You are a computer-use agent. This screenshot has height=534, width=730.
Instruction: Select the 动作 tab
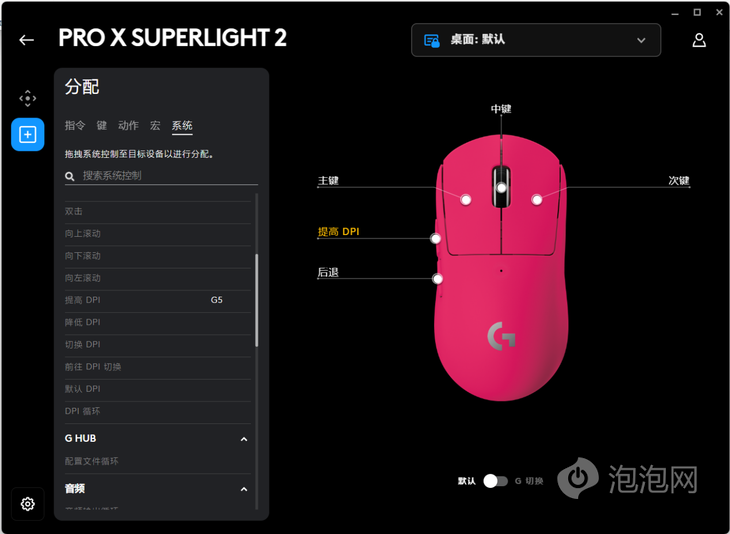(x=128, y=125)
